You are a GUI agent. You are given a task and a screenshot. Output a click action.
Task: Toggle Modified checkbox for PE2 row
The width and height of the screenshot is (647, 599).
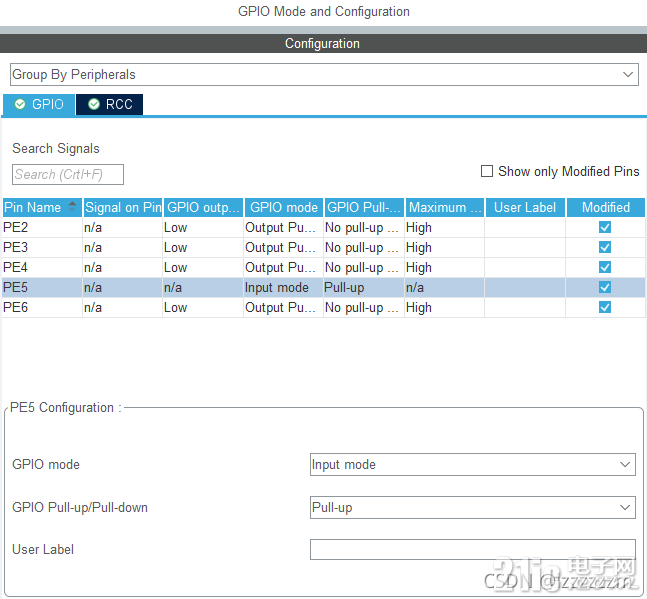point(605,227)
